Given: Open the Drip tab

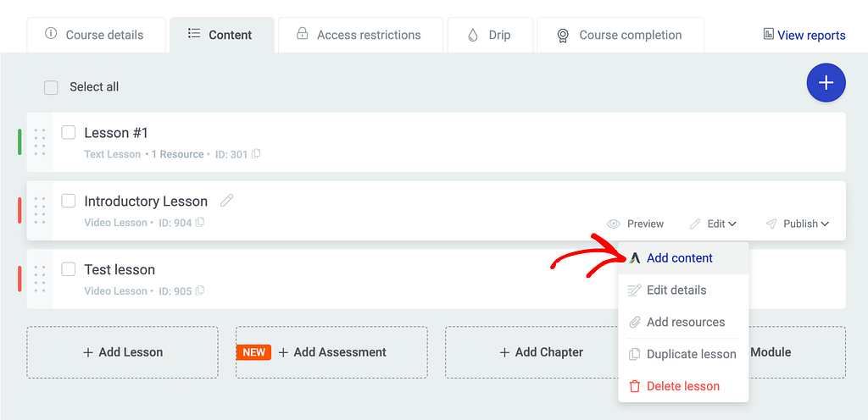Looking at the screenshot, I should pos(490,35).
